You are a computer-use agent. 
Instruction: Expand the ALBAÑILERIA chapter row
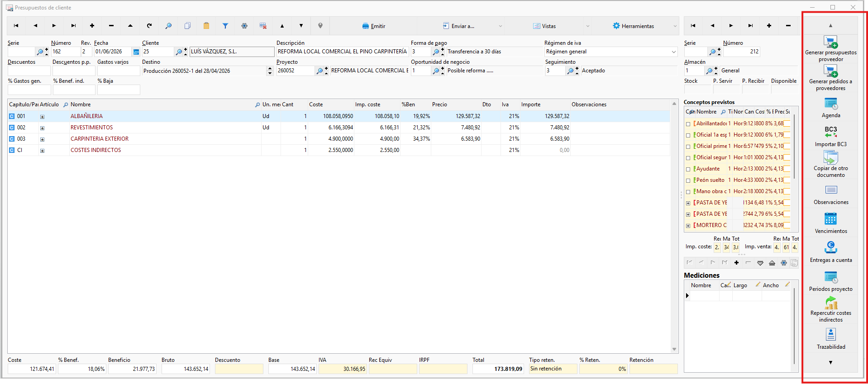coord(42,117)
